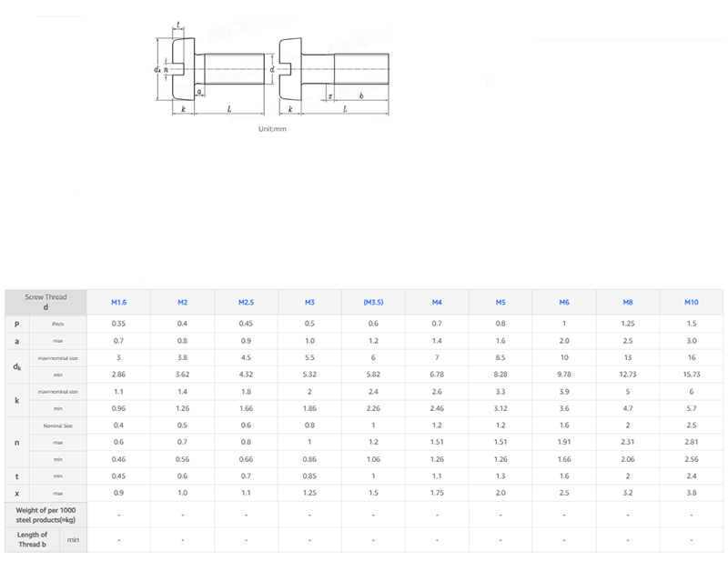Image resolution: width=728 pixels, height=571 pixels.
Task: Open the M2.5 thread size header
Action: (246, 302)
